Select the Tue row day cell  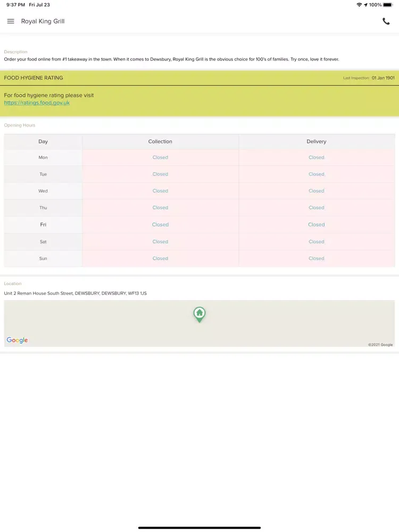click(43, 174)
